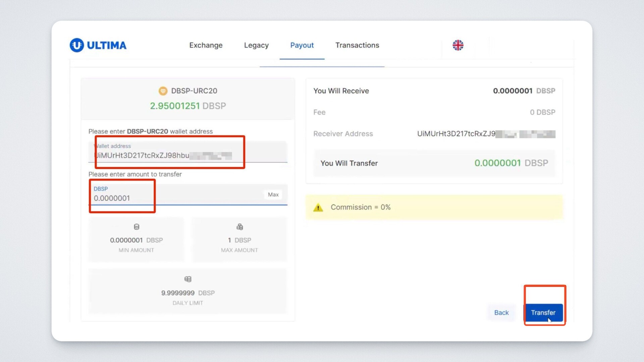Image resolution: width=644 pixels, height=362 pixels.
Task: Go to the Transactions tab
Action: (x=357, y=45)
